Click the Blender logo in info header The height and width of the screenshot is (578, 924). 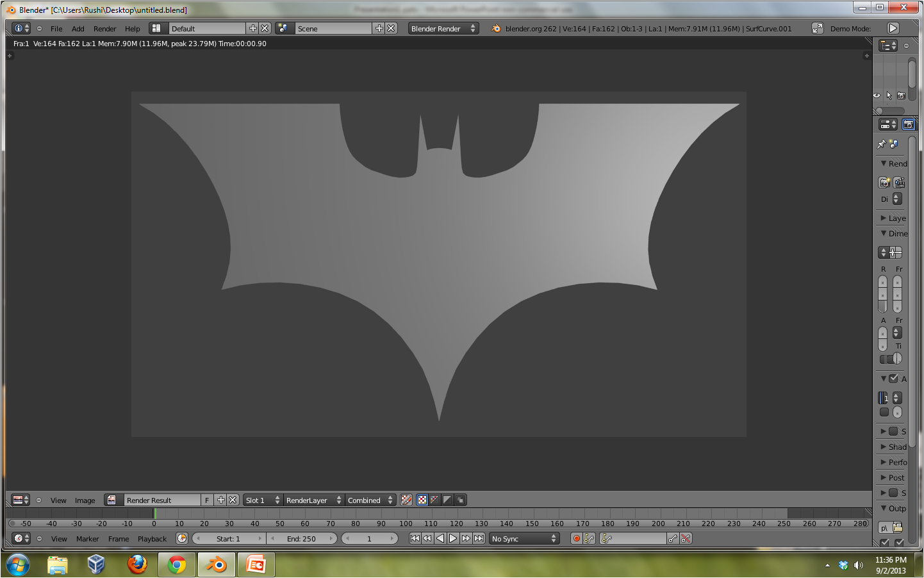click(x=496, y=28)
